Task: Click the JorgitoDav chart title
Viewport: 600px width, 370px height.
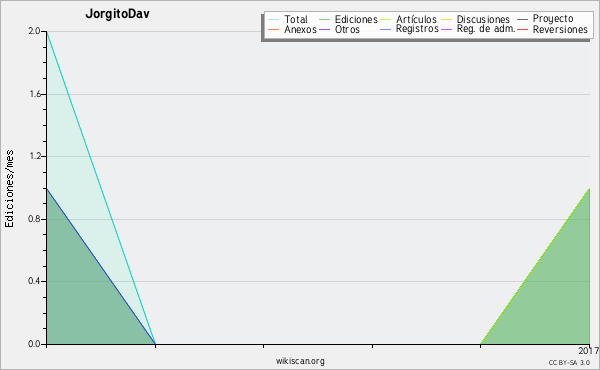Action: click(x=117, y=14)
